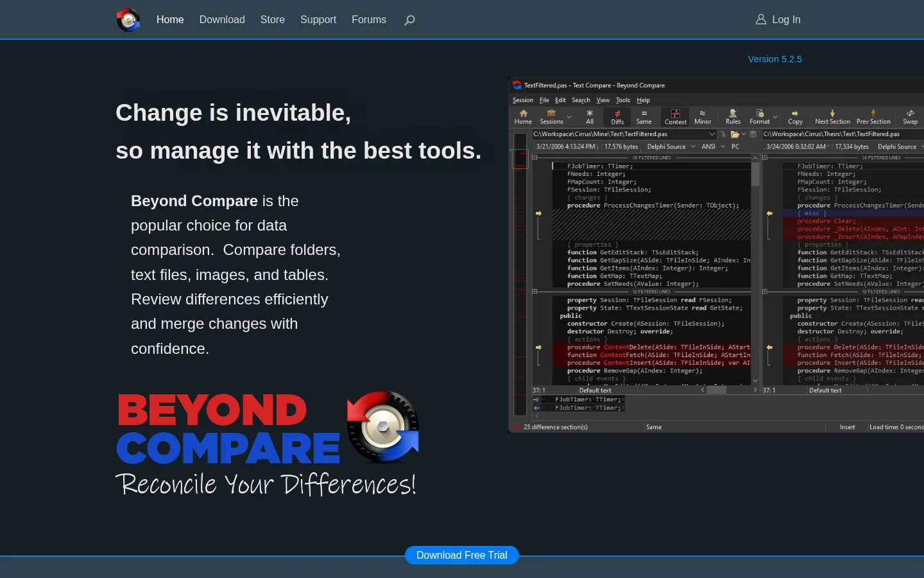Go to the Store page

tap(273, 20)
